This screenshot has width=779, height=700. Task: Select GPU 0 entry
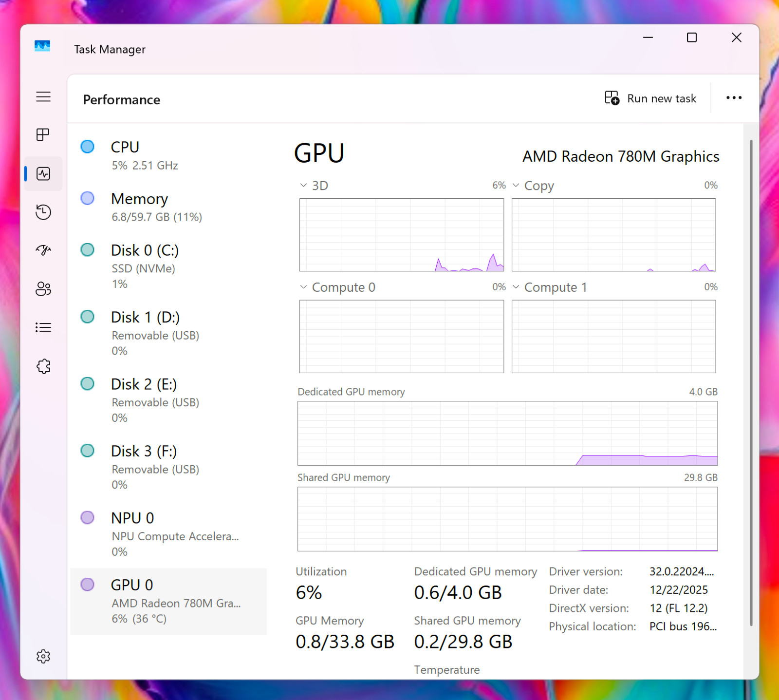coord(168,601)
